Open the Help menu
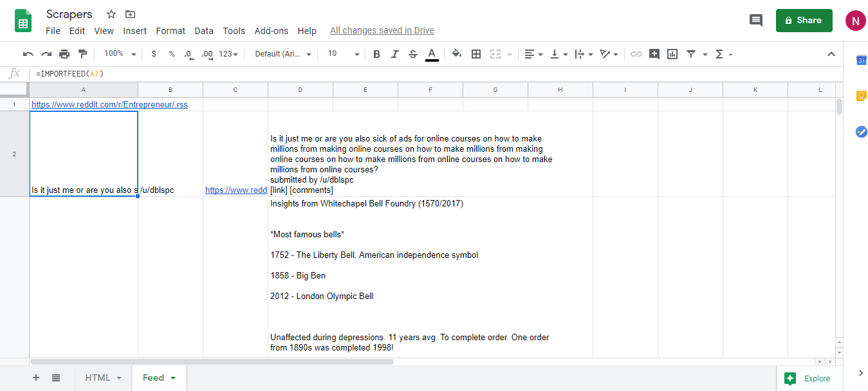This screenshot has width=868, height=391. tap(307, 31)
